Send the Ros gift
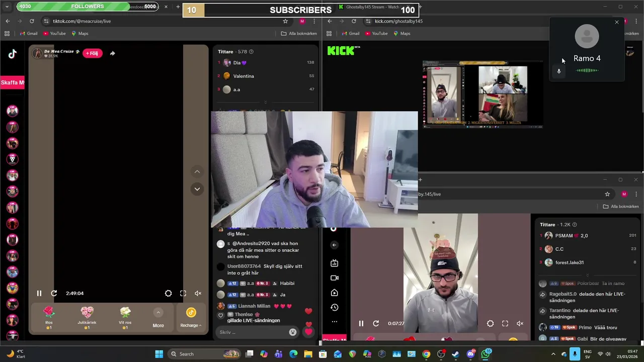This screenshot has height=362, width=644. pyautogui.click(x=49, y=317)
